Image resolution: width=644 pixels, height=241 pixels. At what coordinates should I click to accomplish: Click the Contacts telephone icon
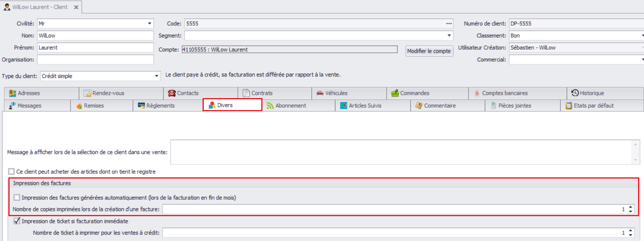(x=172, y=93)
